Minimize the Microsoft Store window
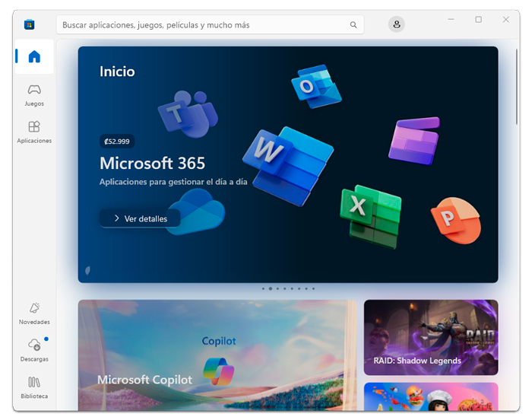Image resolution: width=532 pixels, height=420 pixels. point(451,19)
